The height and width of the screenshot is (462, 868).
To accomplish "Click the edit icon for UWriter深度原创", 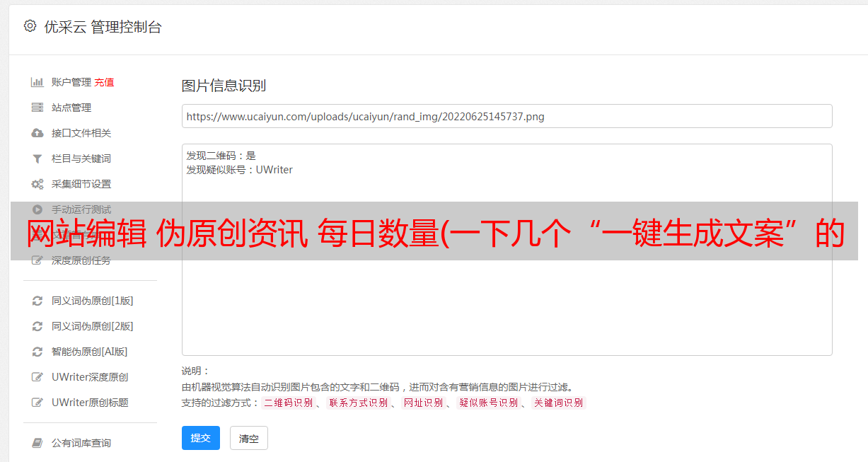I will click(37, 377).
